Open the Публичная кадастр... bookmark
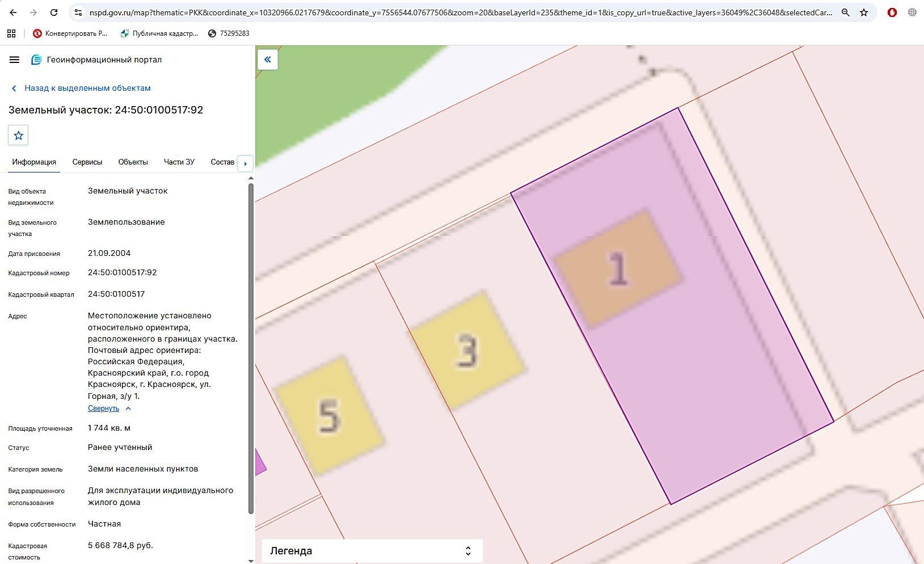 click(159, 33)
